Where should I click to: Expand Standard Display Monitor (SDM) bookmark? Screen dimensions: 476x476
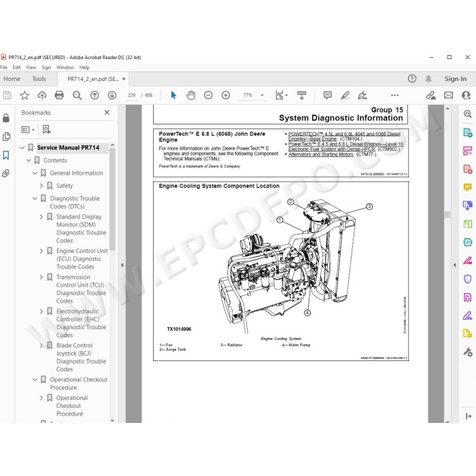click(x=41, y=217)
